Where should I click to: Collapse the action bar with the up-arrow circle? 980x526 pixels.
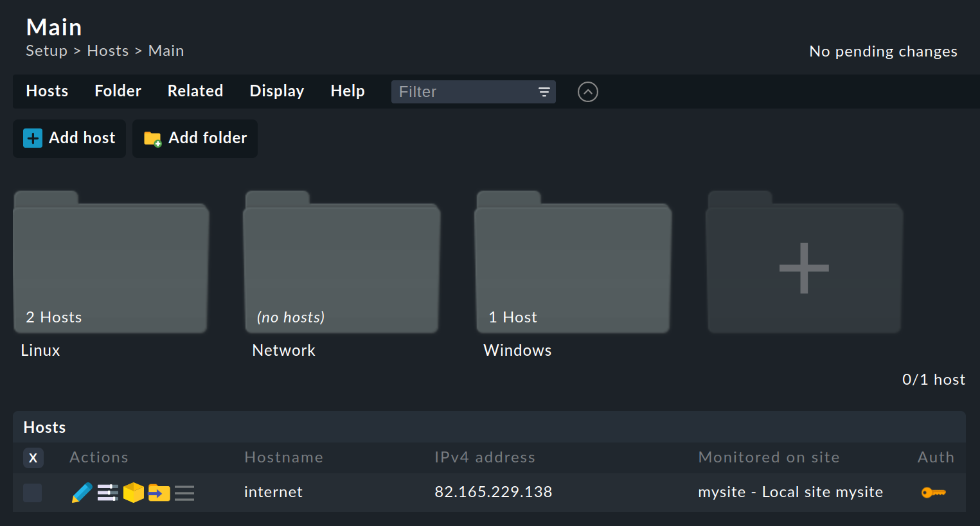click(x=588, y=92)
